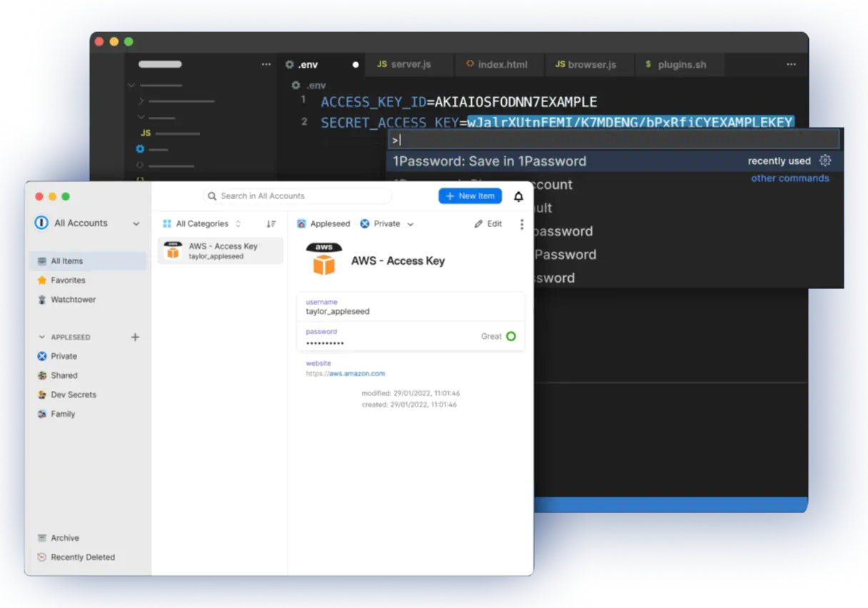Click the Archive box icon
868x608 pixels.
coord(42,538)
